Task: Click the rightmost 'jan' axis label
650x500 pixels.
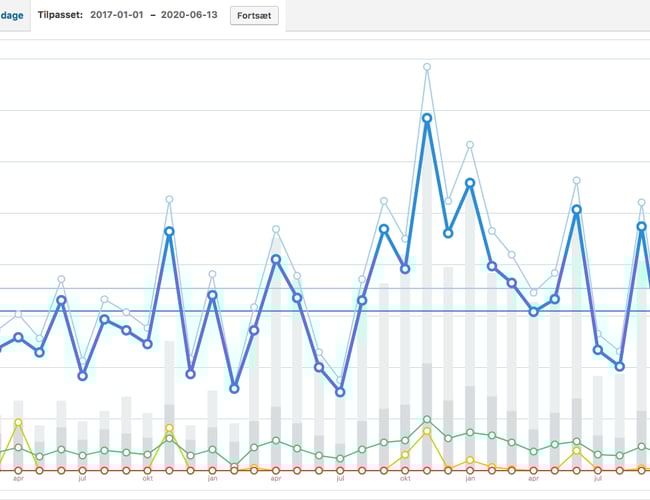Action: (469, 479)
